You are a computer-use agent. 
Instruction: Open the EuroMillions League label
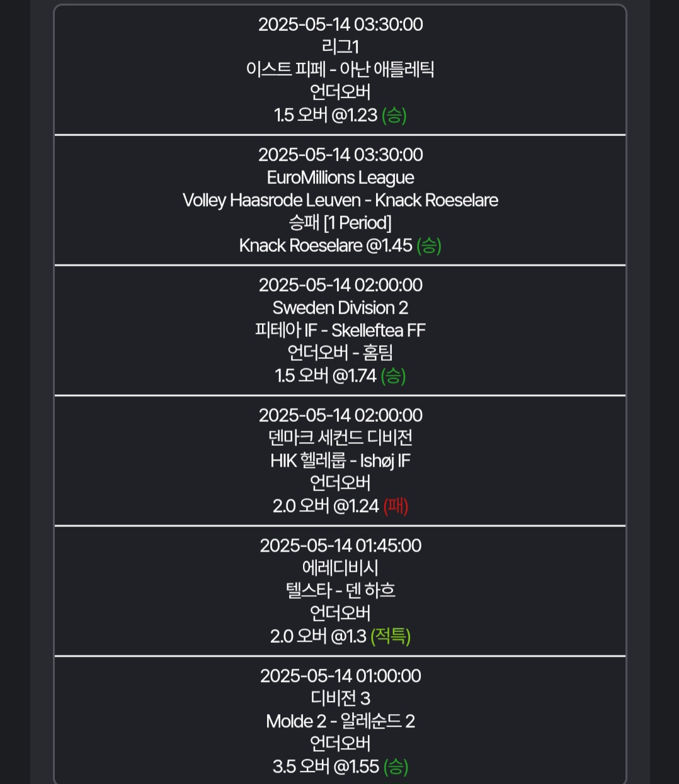(340, 178)
